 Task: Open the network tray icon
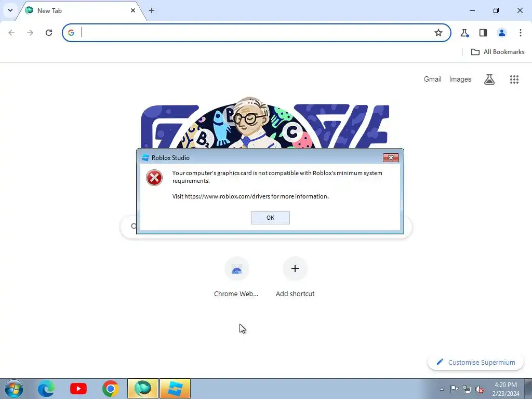tap(467, 389)
